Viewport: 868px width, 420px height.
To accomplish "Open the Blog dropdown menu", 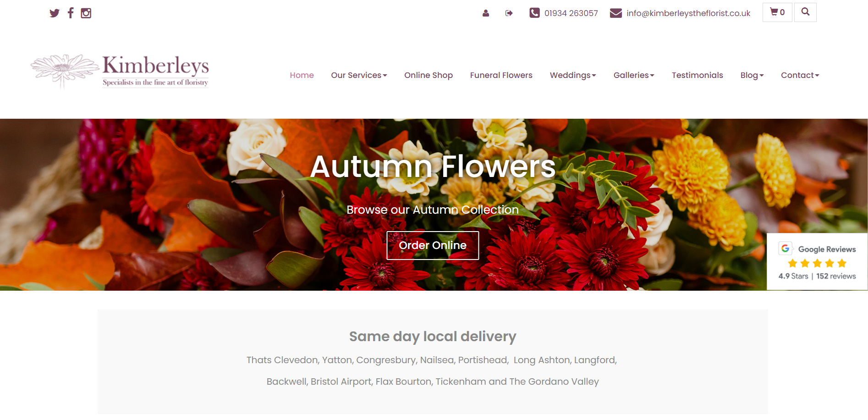I will pos(752,75).
